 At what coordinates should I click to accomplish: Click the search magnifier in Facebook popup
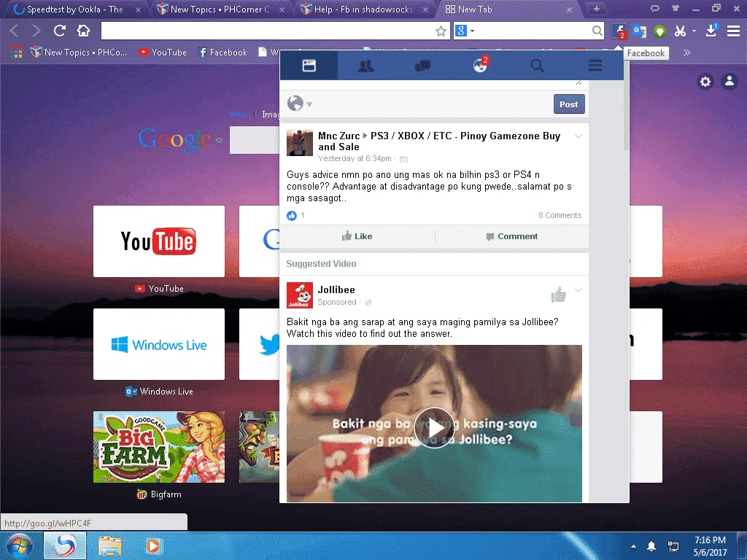[538, 65]
